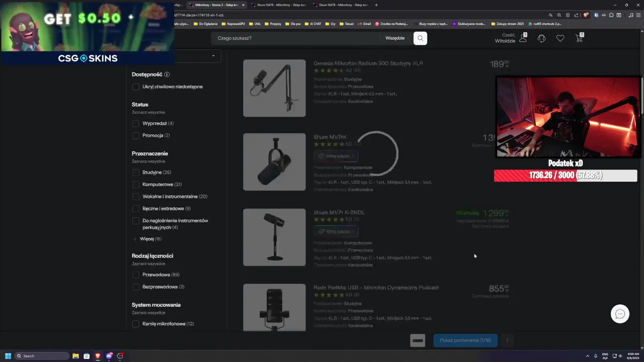Open clock and date in taskbar

(632, 356)
